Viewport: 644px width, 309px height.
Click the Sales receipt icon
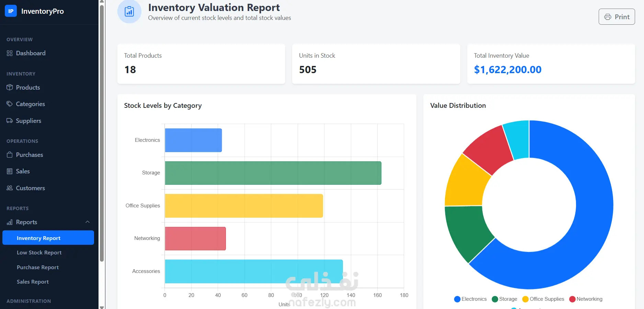pos(10,171)
